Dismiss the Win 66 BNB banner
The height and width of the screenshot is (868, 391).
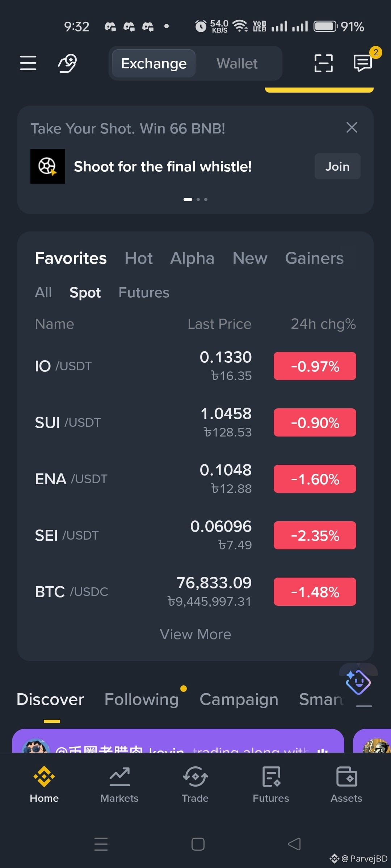pyautogui.click(x=352, y=127)
